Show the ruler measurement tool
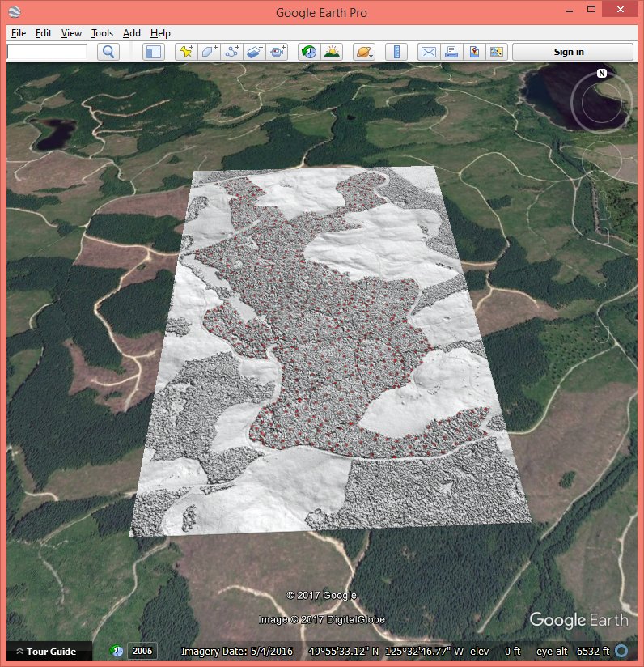644x667 pixels. [x=396, y=52]
